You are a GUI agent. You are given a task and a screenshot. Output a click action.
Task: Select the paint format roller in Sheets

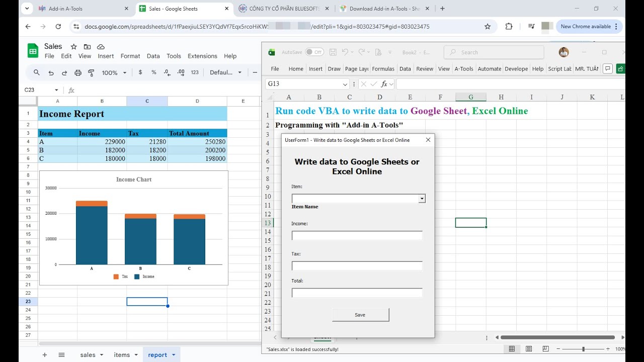pos(91,72)
